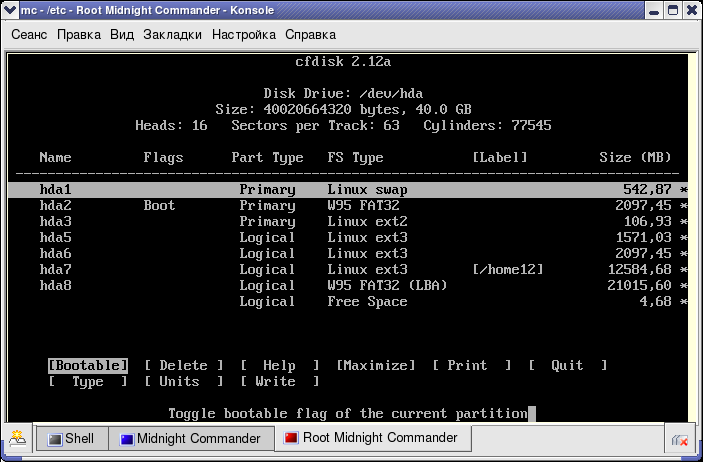
Task: Click the 21015,60 size value
Action: (640, 286)
